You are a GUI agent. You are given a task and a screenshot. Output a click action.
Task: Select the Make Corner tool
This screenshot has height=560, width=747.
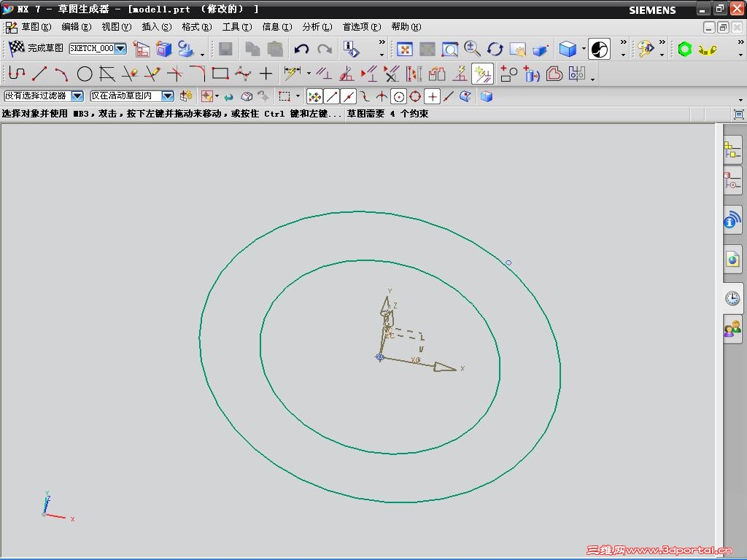point(175,74)
